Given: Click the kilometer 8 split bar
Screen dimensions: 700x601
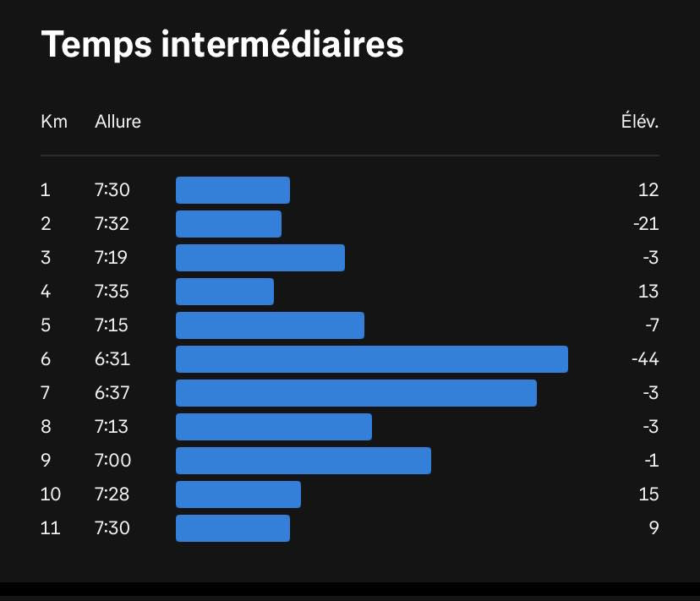Looking at the screenshot, I should pyautogui.click(x=274, y=427).
